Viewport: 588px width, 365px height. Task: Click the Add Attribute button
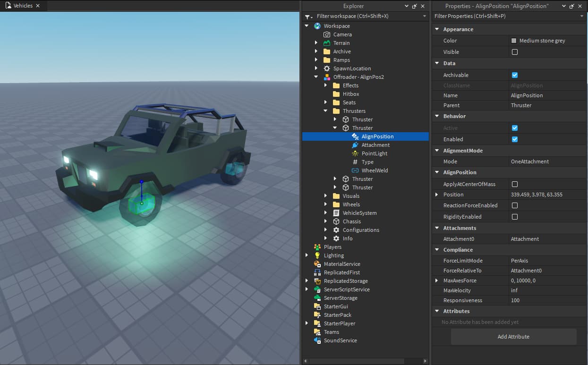tap(513, 337)
